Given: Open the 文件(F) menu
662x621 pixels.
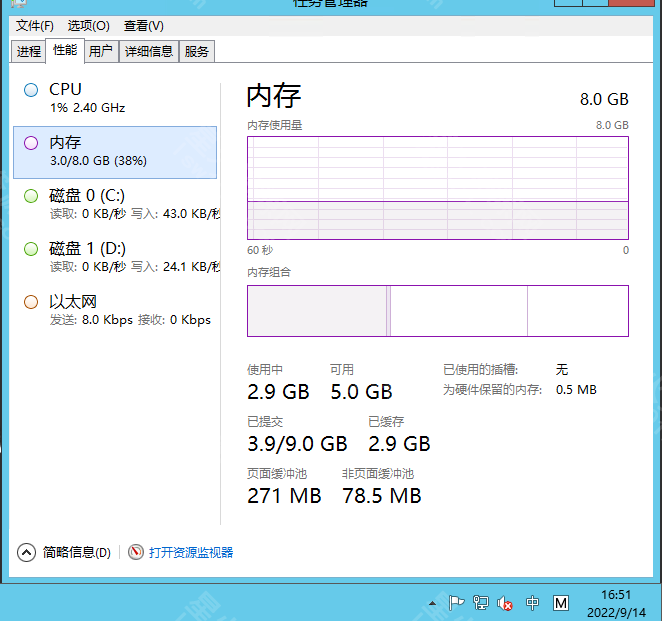Looking at the screenshot, I should click(x=35, y=25).
